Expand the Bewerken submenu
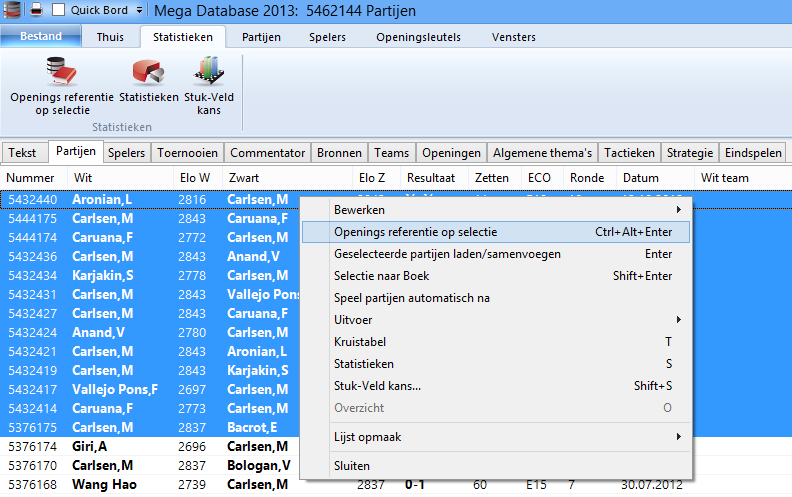This screenshot has height=497, width=792. (x=496, y=210)
